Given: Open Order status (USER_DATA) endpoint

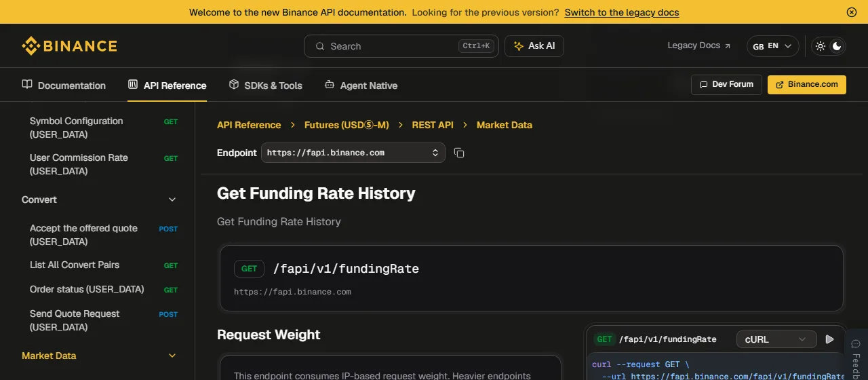Looking at the screenshot, I should (104, 289).
